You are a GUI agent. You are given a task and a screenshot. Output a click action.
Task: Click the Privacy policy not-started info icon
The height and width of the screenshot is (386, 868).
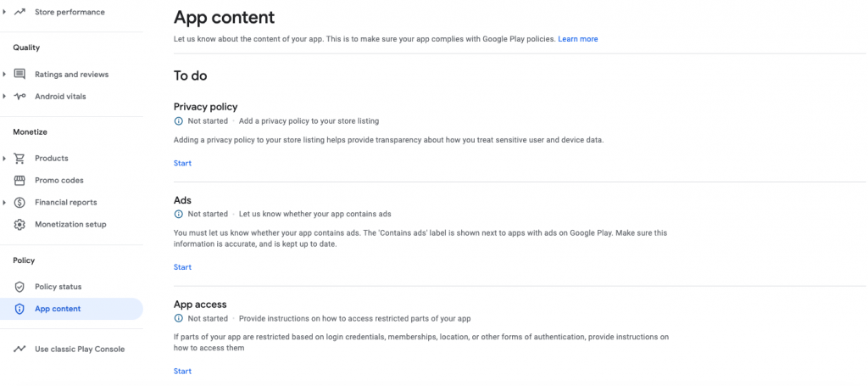click(x=179, y=121)
